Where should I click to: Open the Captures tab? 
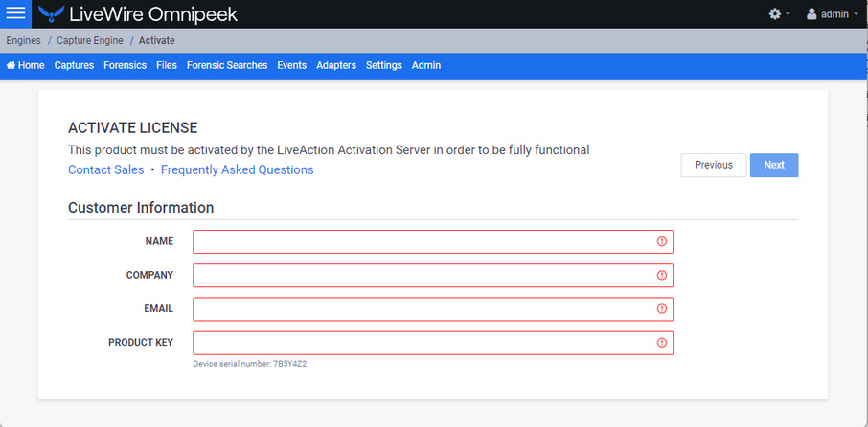tap(74, 65)
